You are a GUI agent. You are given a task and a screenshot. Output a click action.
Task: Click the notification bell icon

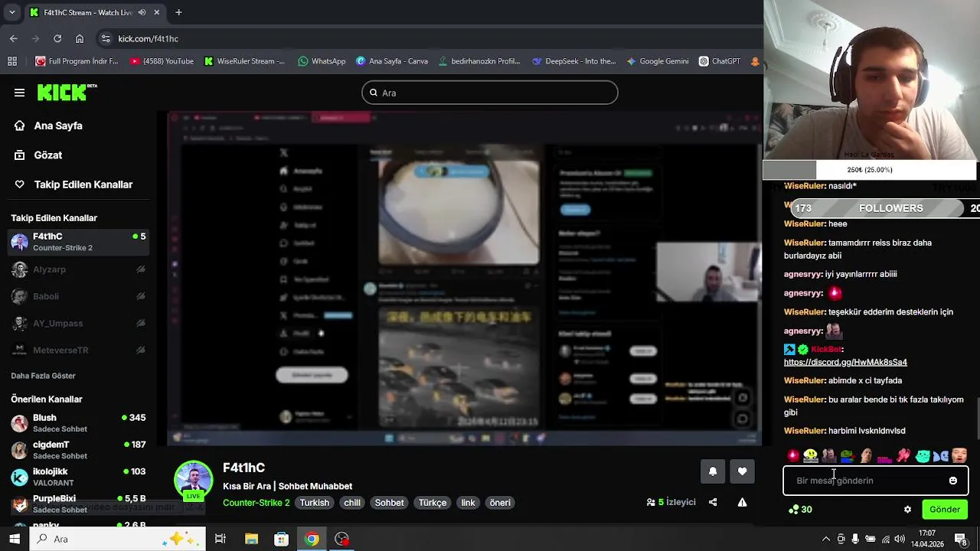(x=713, y=471)
